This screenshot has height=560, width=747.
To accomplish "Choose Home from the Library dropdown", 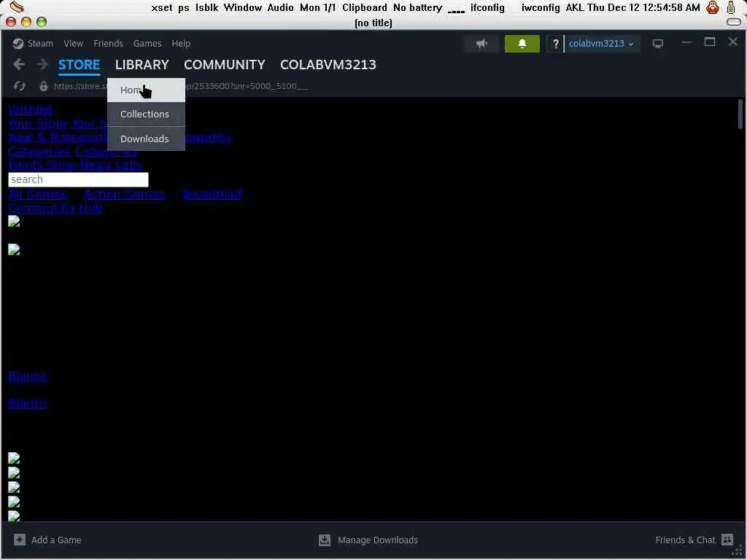I will (x=146, y=90).
